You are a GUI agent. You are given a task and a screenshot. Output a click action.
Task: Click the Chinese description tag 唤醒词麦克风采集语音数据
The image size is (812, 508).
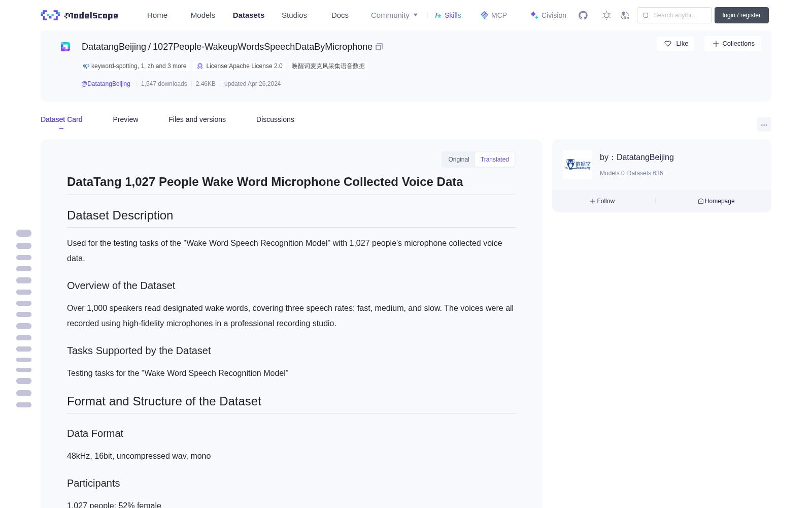pyautogui.click(x=328, y=66)
